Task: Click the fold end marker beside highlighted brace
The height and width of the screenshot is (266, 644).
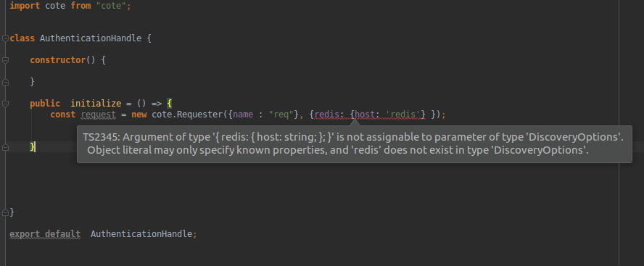Action: [x=5, y=147]
